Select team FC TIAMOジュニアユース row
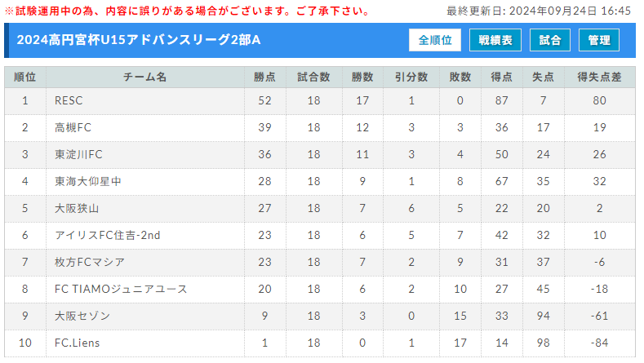Viewport: 644px width, 363px height. click(x=320, y=289)
